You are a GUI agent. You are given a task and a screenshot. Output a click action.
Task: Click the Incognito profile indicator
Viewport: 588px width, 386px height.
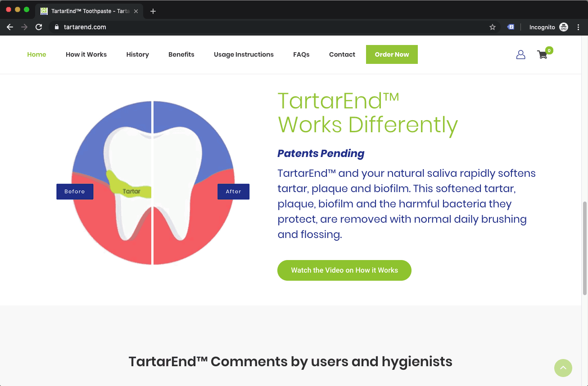pyautogui.click(x=548, y=27)
